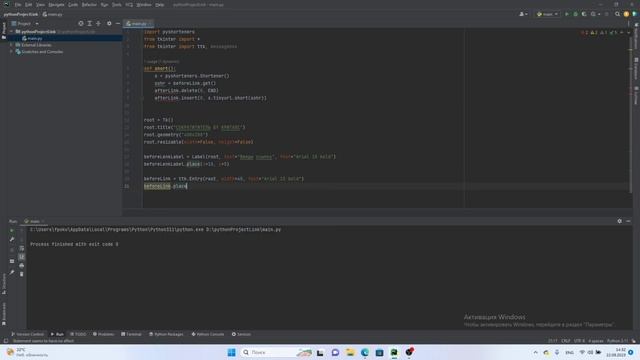Open the Code menu
Image resolution: width=640 pixels, height=360 pixels.
pos(73,5)
